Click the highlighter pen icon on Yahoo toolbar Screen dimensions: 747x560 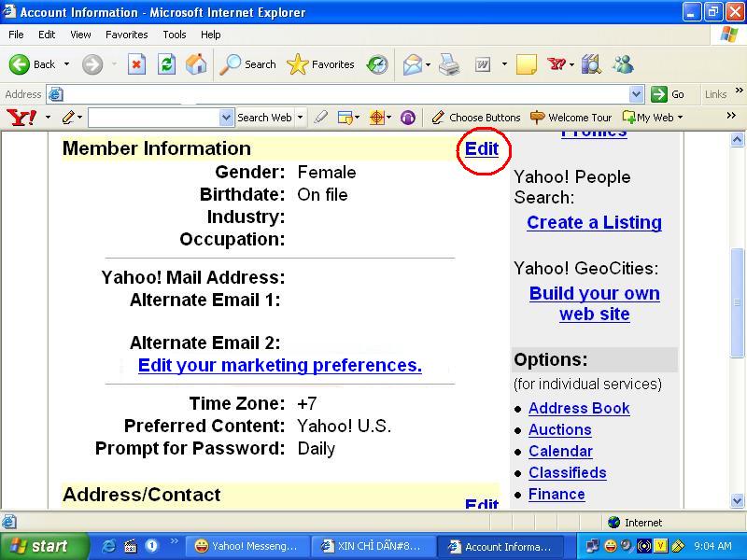tap(321, 118)
